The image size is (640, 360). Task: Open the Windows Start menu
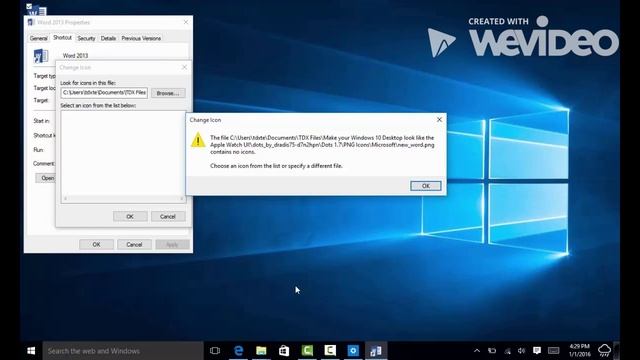click(31, 351)
